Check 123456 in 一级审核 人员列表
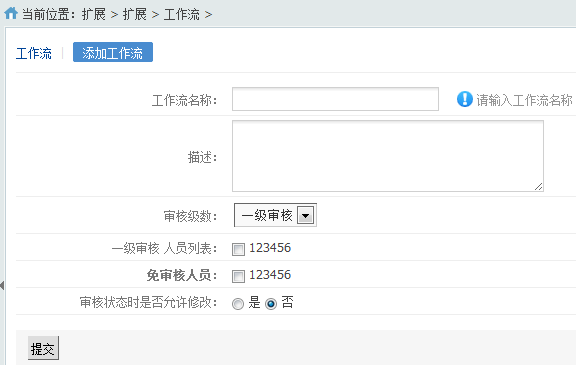This screenshot has width=576, height=365. pos(238,249)
